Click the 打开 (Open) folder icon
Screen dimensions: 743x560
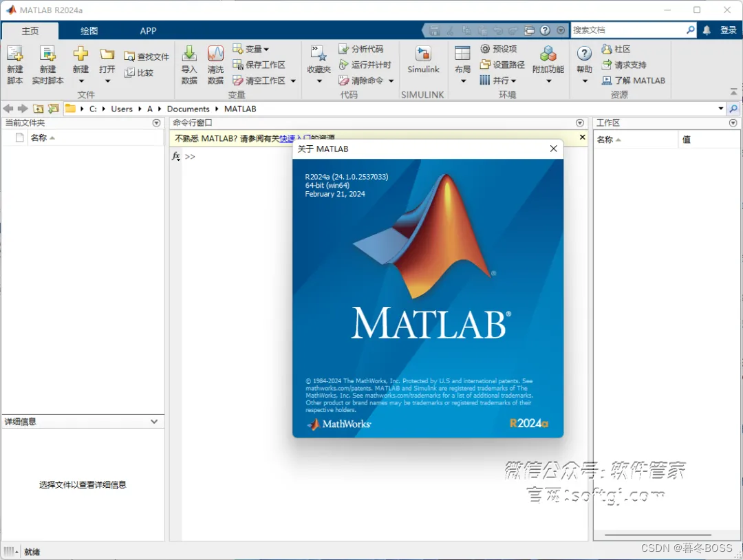tap(107, 54)
